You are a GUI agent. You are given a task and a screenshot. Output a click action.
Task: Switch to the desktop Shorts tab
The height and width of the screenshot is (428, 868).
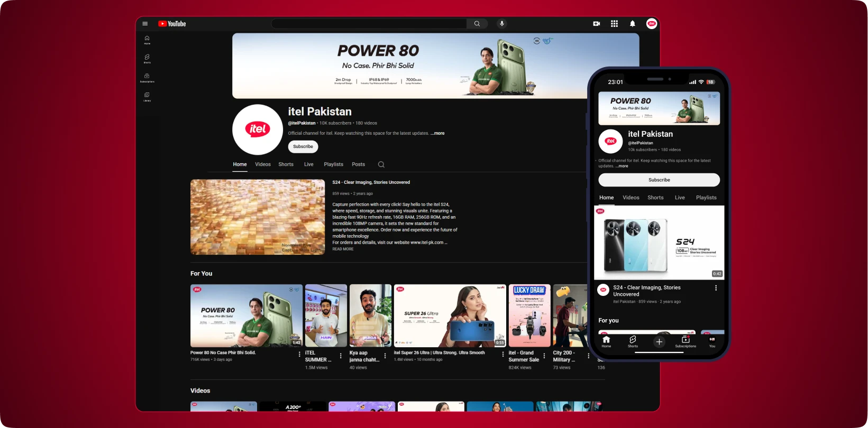click(286, 164)
